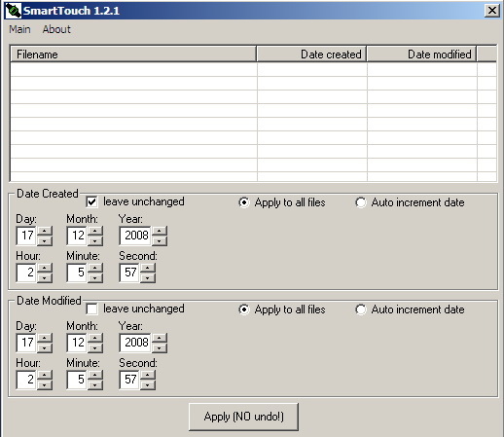The height and width of the screenshot is (437, 504).
Task: Click the Second field in Date Modified
Action: [x=129, y=380]
